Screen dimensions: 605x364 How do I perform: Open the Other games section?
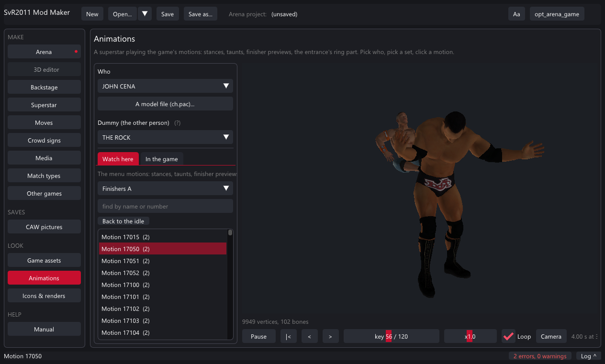tap(44, 193)
